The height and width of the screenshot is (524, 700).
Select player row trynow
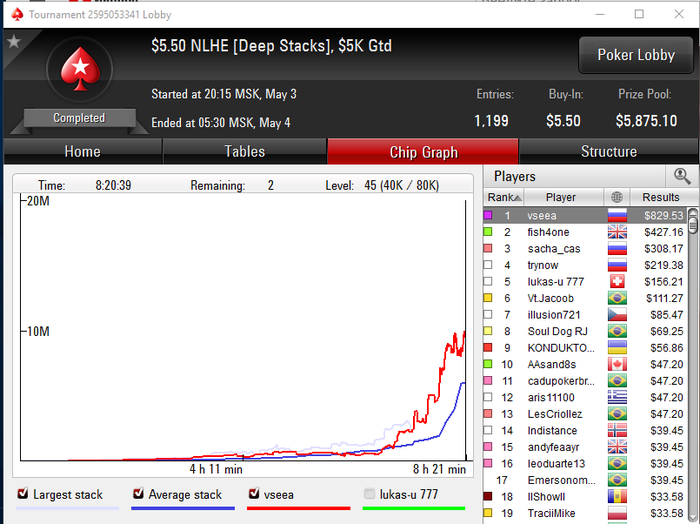tap(585, 265)
